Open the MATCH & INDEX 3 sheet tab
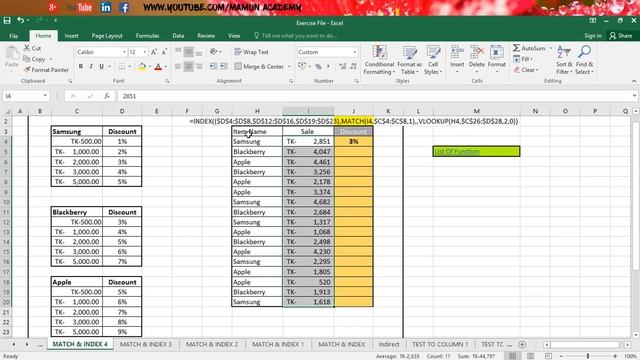The image size is (640, 360). [x=146, y=344]
